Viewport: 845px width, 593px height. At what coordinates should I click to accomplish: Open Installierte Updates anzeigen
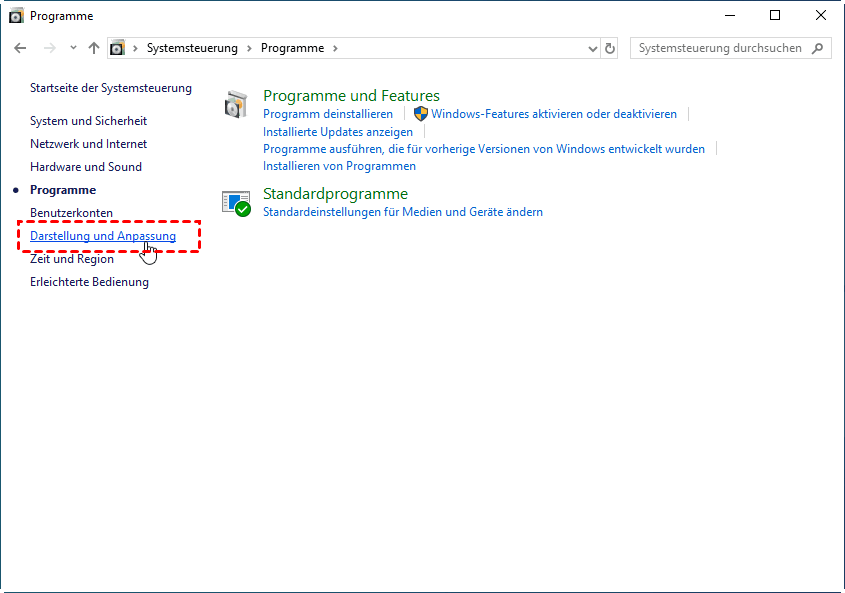(338, 132)
